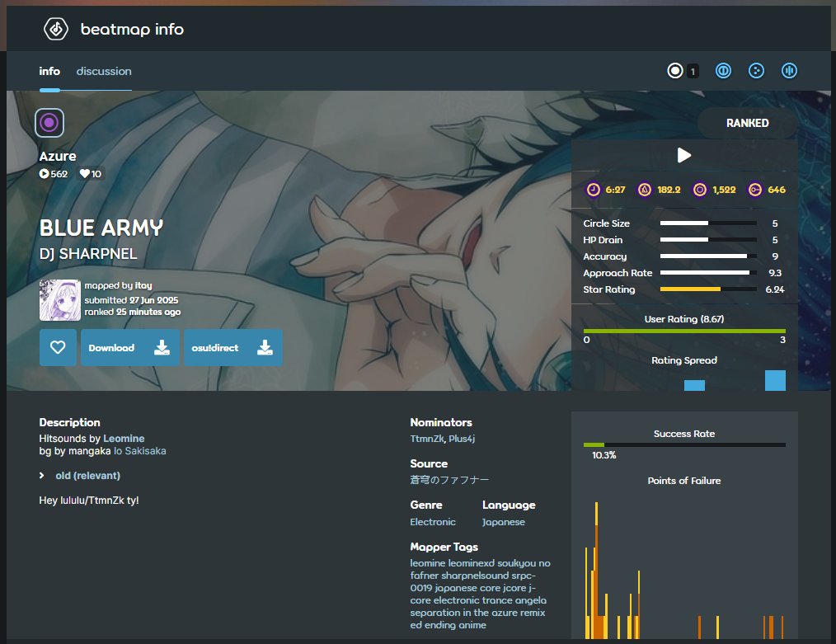Click the circle count icon beside 1,522

(x=700, y=190)
